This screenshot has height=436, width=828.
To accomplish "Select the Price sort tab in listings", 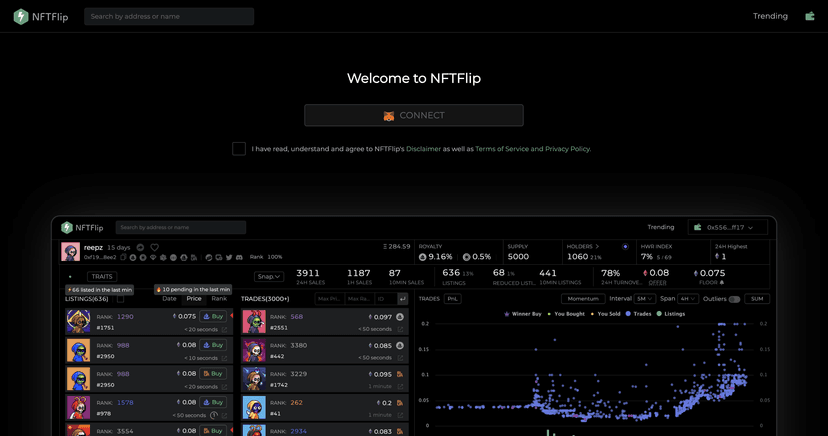I will coord(194,299).
